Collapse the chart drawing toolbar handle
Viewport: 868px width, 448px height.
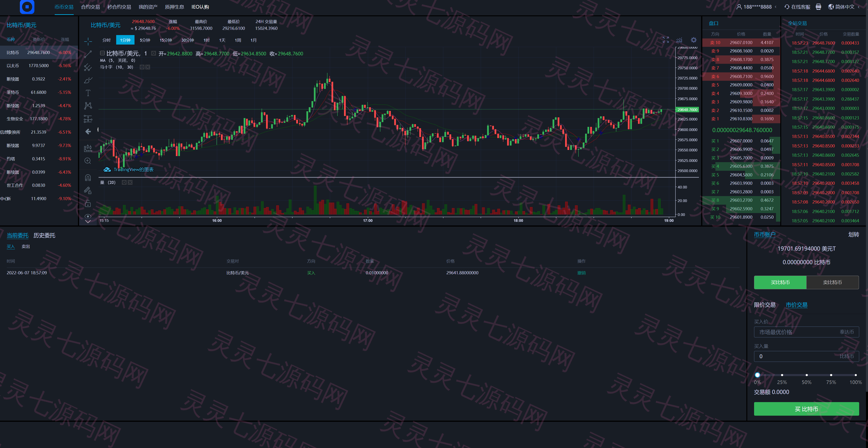pos(98,129)
